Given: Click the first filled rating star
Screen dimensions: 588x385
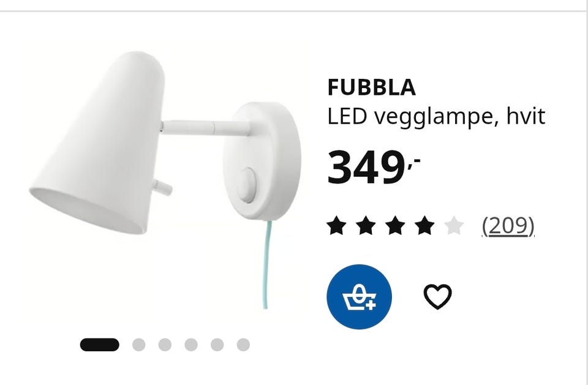Looking at the screenshot, I should pyautogui.click(x=336, y=226).
